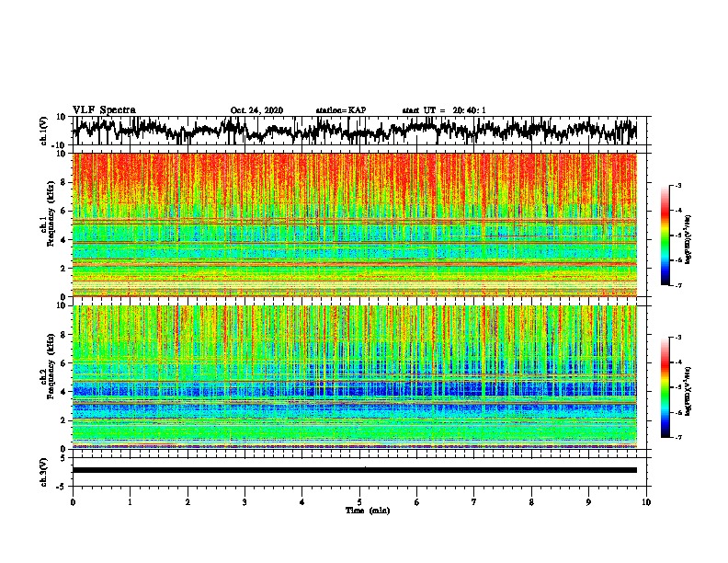Click the '6' kHz tick on ch.2 spectrogram
The height and width of the screenshot is (563, 728).
[63, 363]
